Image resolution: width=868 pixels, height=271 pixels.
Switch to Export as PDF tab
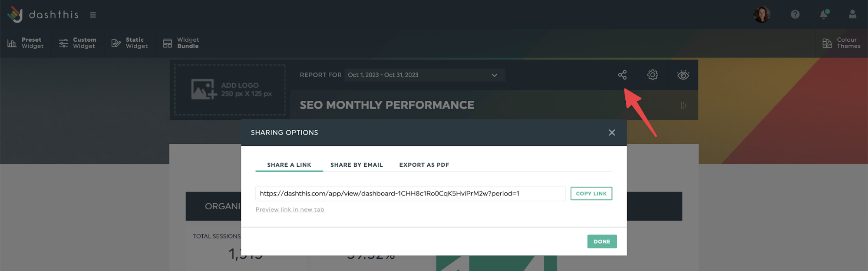[x=424, y=165]
